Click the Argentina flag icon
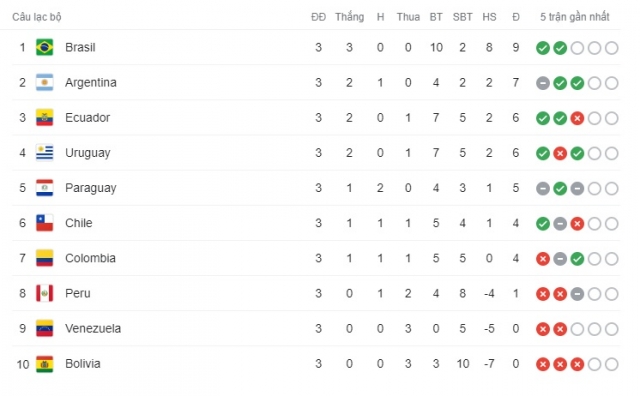640x396 pixels. 44,82
